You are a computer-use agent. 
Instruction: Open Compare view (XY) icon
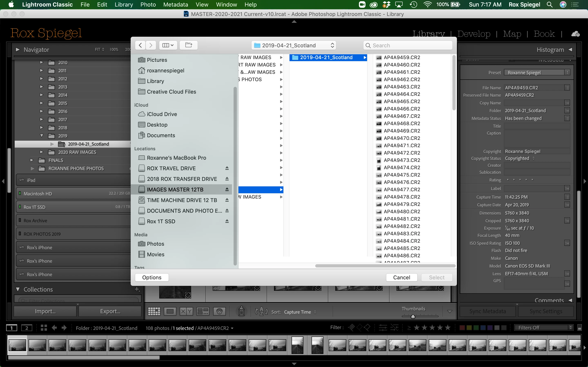pyautogui.click(x=186, y=311)
